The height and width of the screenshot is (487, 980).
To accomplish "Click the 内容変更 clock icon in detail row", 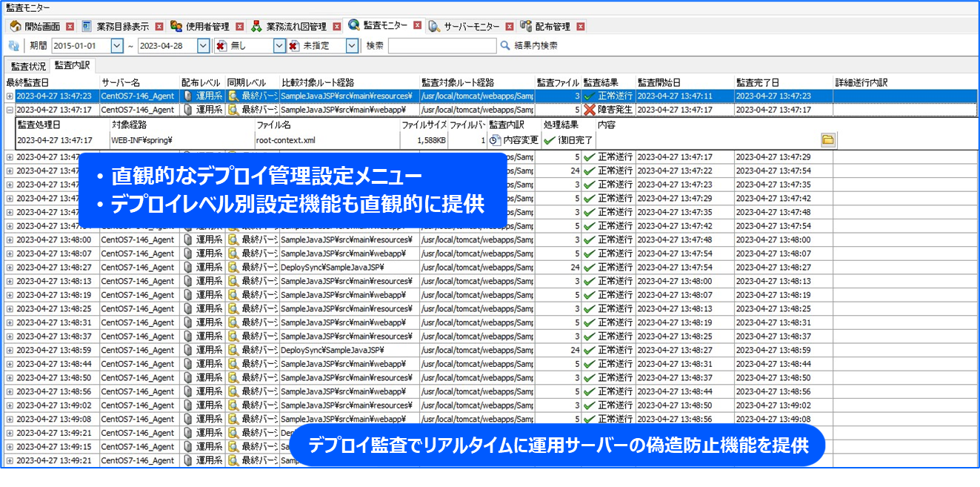I will click(495, 139).
